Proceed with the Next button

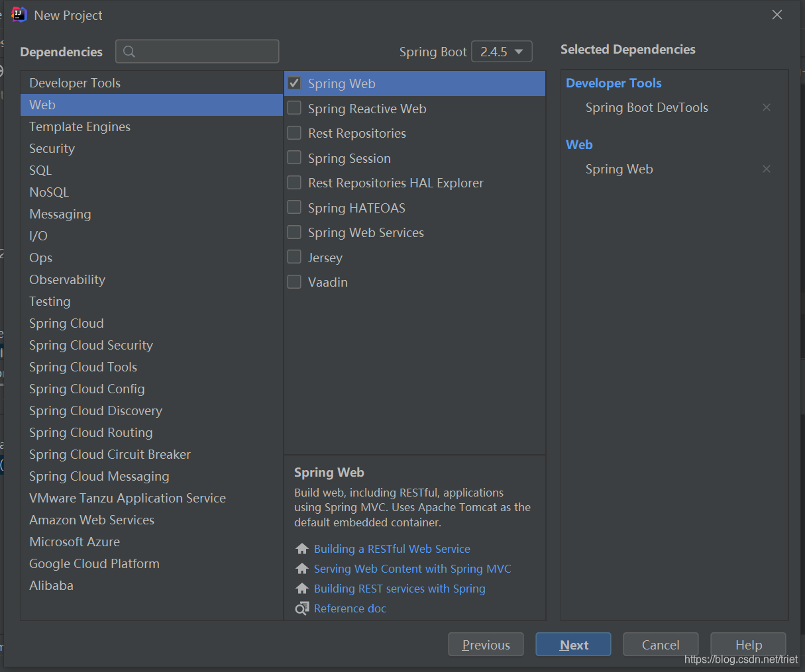point(573,644)
